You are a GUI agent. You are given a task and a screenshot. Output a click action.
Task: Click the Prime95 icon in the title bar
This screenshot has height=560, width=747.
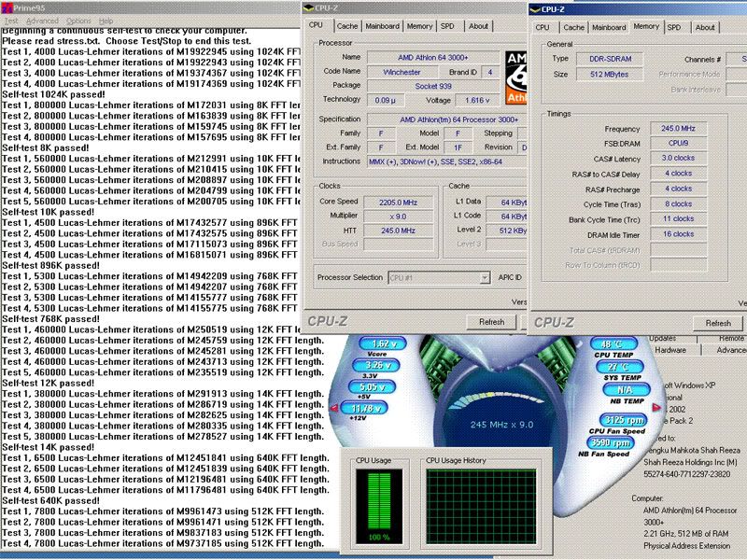point(8,7)
